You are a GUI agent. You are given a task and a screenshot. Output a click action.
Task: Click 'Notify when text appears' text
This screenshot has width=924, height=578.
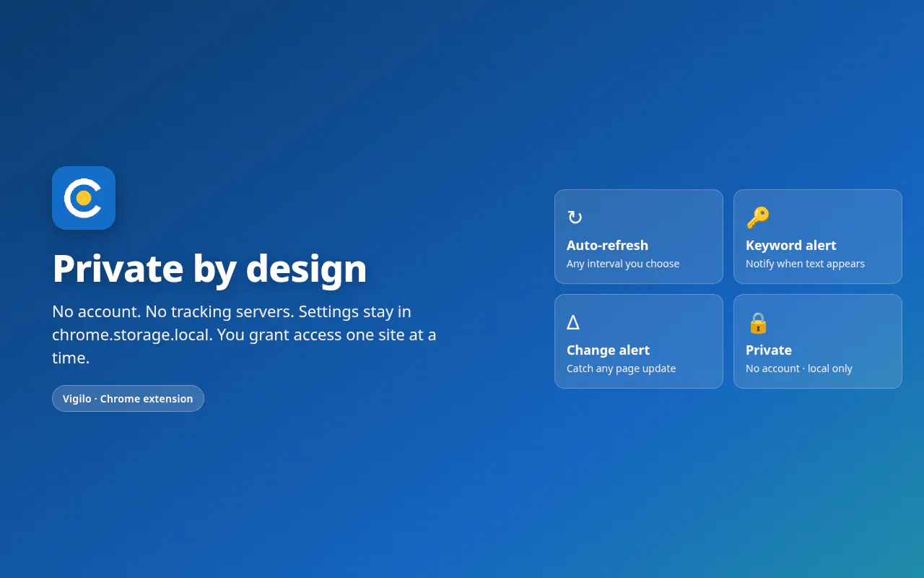[806, 264]
